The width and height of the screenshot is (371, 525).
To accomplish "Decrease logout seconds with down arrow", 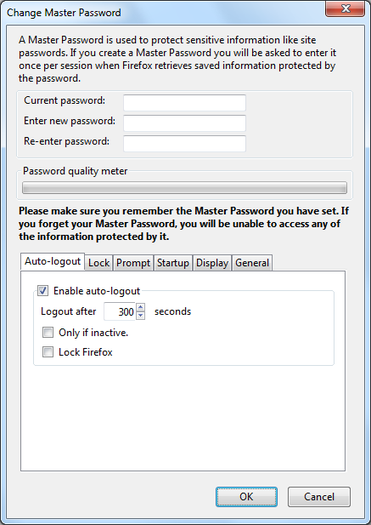I will [141, 315].
